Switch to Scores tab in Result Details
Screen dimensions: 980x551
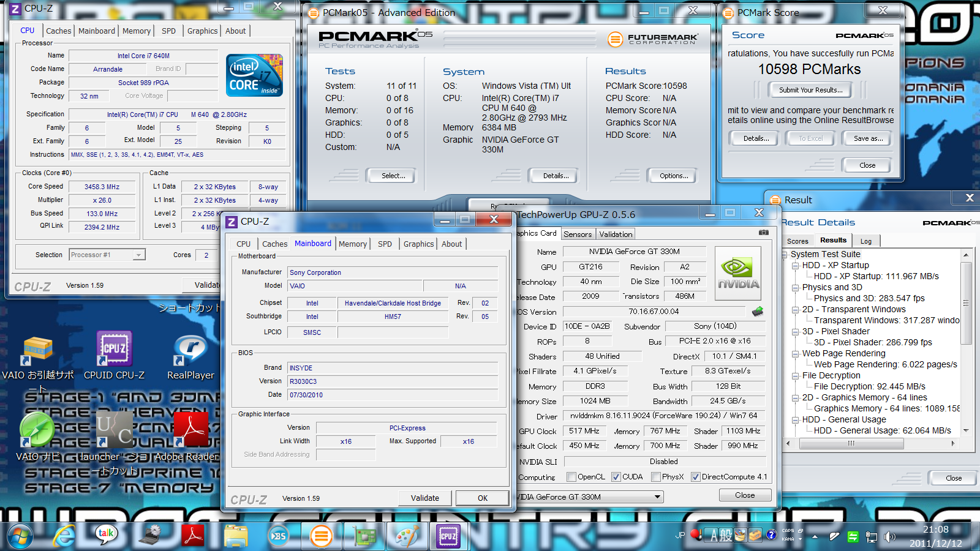797,241
